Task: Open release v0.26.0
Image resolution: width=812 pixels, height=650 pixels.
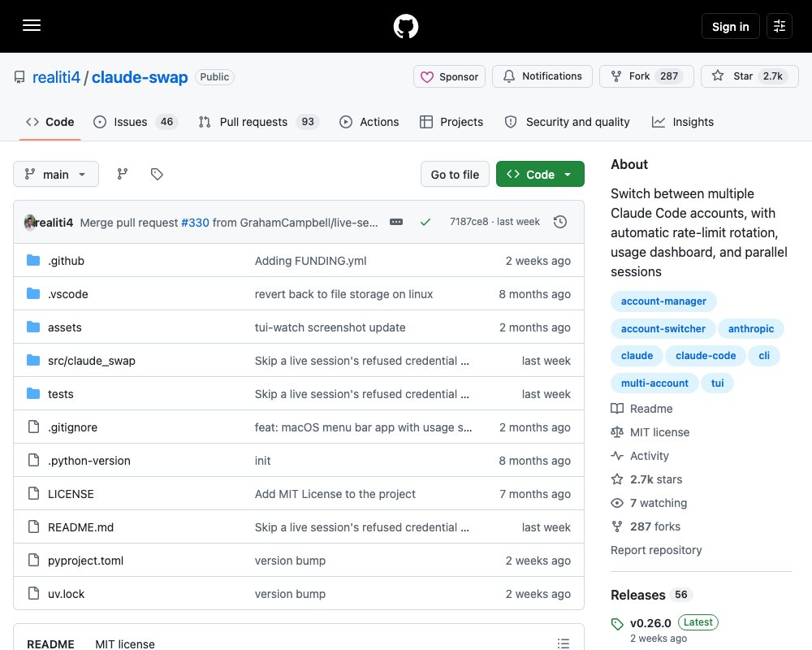Action: pos(650,623)
